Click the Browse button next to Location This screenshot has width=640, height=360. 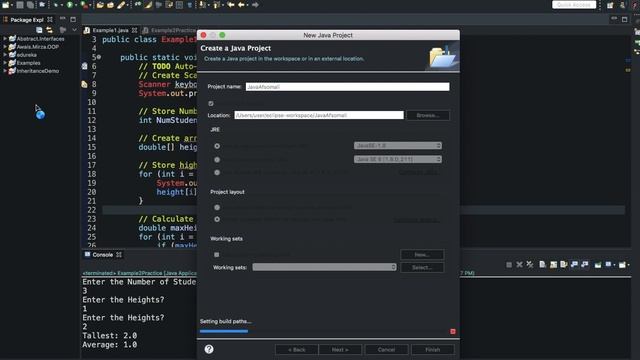(x=428, y=116)
